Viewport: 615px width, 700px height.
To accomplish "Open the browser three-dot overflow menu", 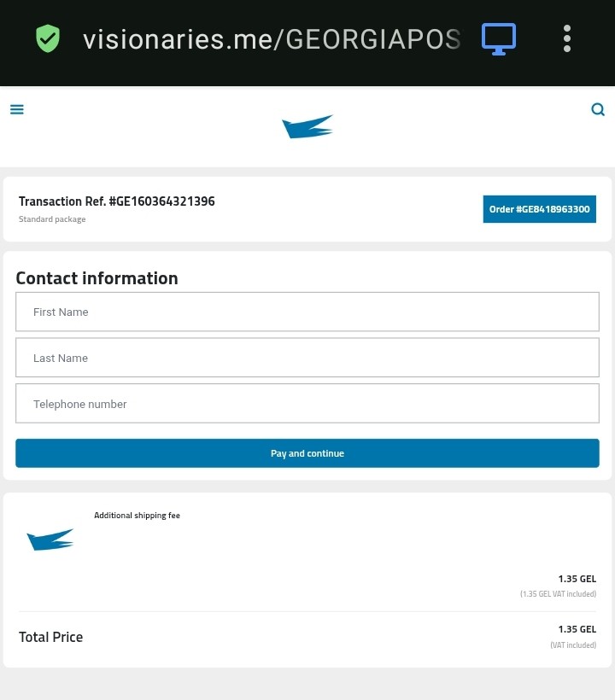I will click(567, 38).
